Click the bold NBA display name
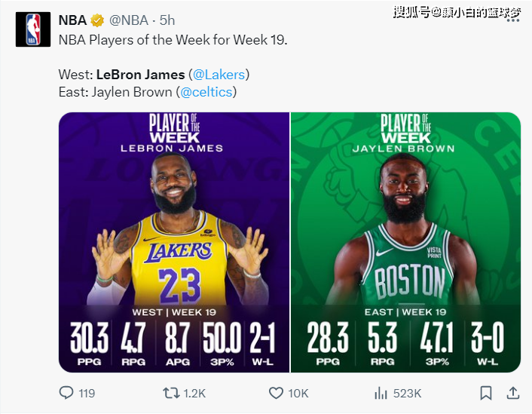Image resolution: width=532 pixels, height=414 pixels. (72, 20)
